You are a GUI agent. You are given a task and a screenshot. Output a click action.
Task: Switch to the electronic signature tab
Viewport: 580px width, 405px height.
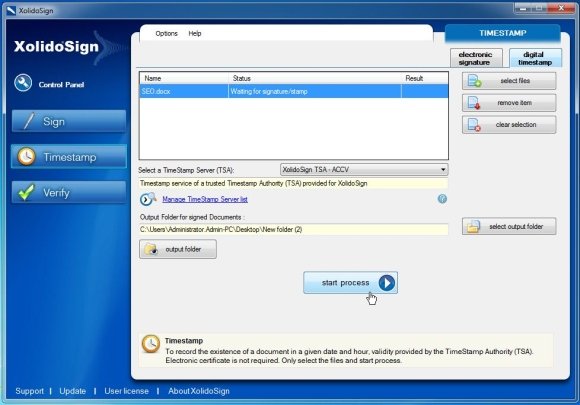click(476, 58)
